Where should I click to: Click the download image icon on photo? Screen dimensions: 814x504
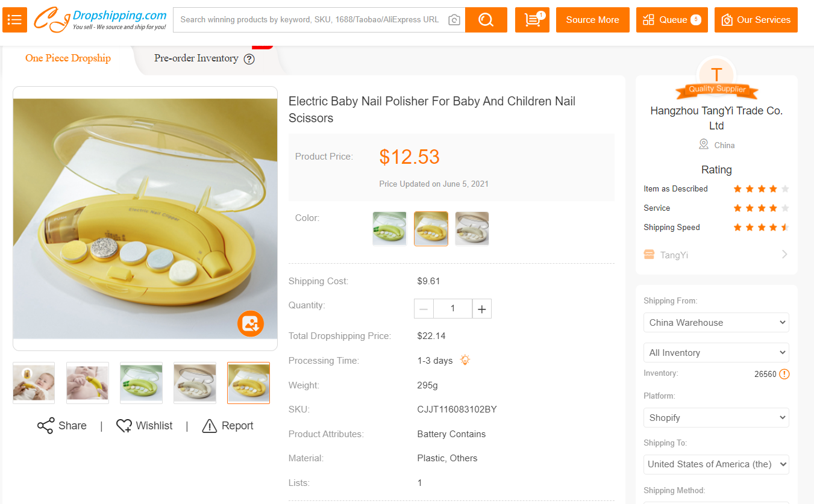tap(251, 323)
